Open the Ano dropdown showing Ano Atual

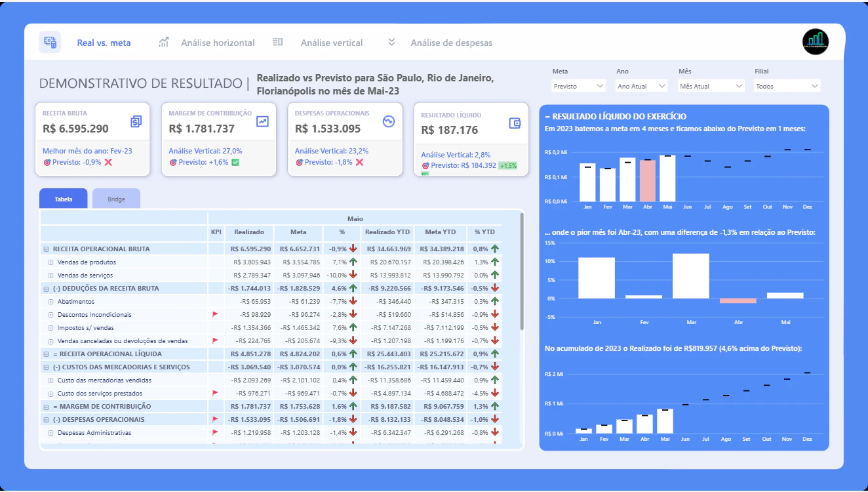[x=642, y=86]
